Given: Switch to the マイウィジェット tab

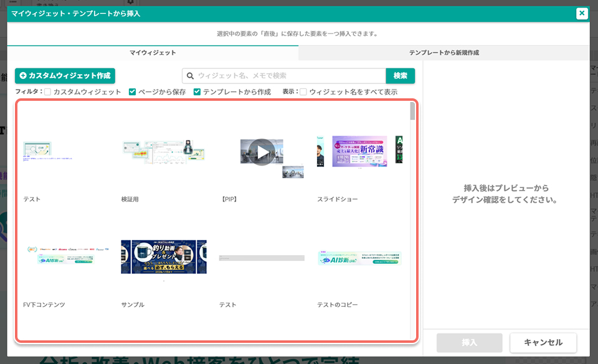Looking at the screenshot, I should click(x=153, y=52).
